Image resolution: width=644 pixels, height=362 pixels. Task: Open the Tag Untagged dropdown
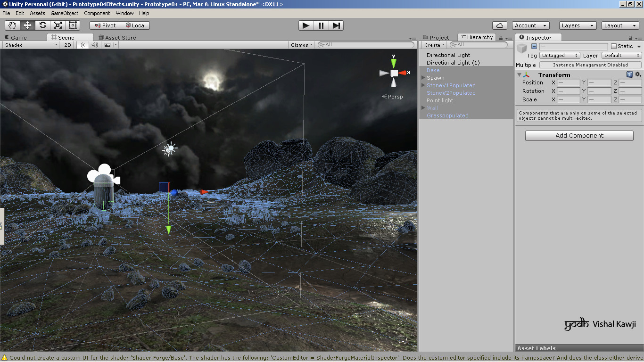click(560, 55)
